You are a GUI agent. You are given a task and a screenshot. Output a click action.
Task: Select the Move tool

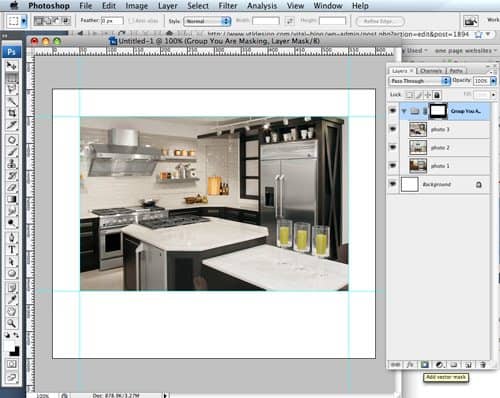click(x=12, y=66)
